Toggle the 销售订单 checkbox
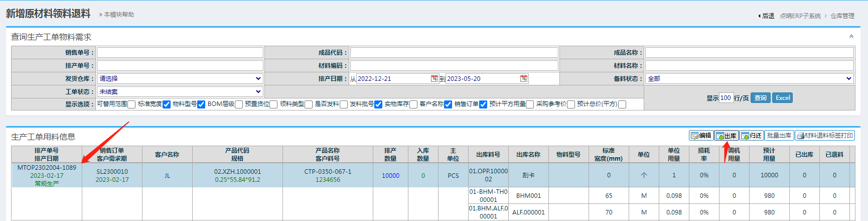Image resolution: width=868 pixels, height=221 pixels. coord(483,104)
